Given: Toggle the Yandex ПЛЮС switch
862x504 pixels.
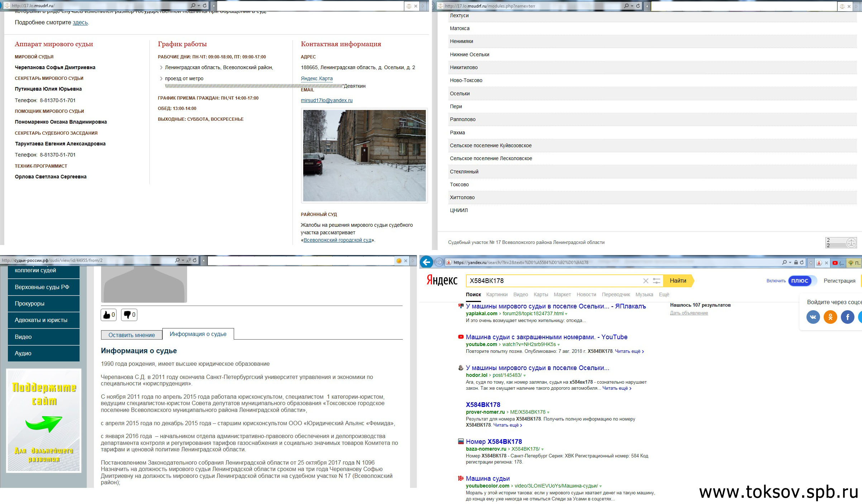Looking at the screenshot, I should click(x=802, y=281).
